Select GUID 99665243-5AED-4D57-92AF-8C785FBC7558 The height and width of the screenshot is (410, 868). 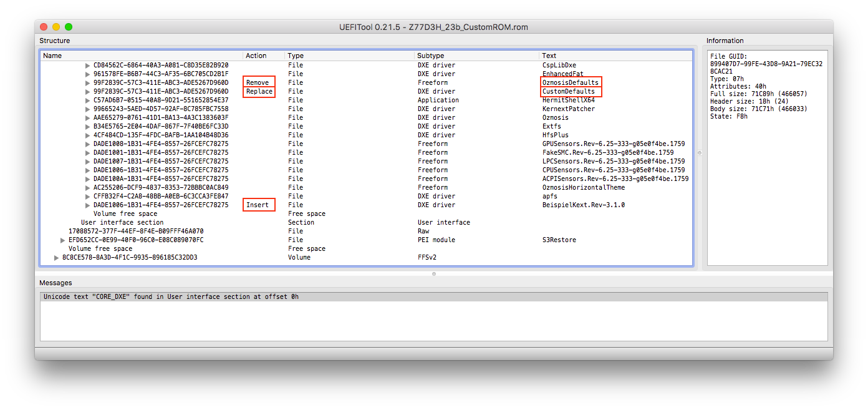161,109
